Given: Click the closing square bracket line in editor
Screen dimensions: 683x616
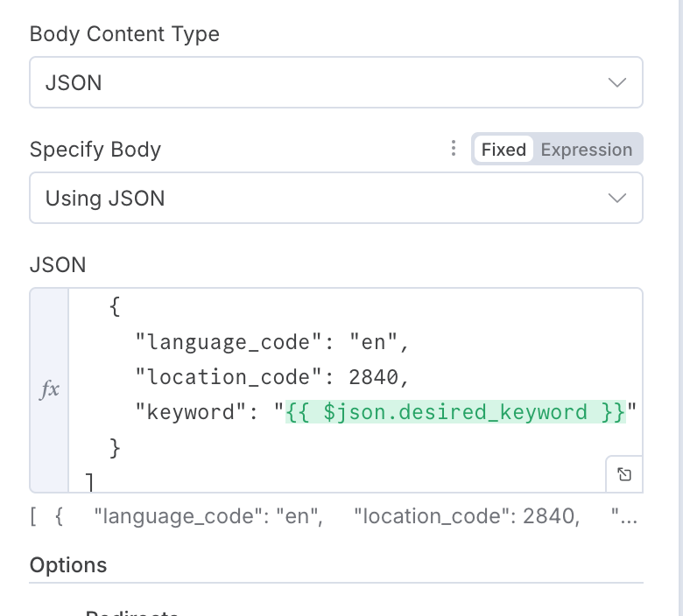Looking at the screenshot, I should [89, 480].
